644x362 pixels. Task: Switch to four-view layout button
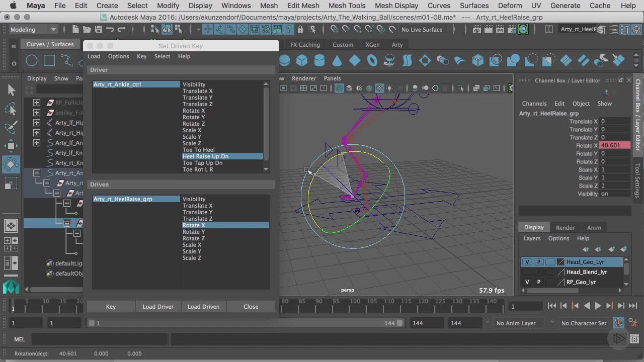click(11, 244)
